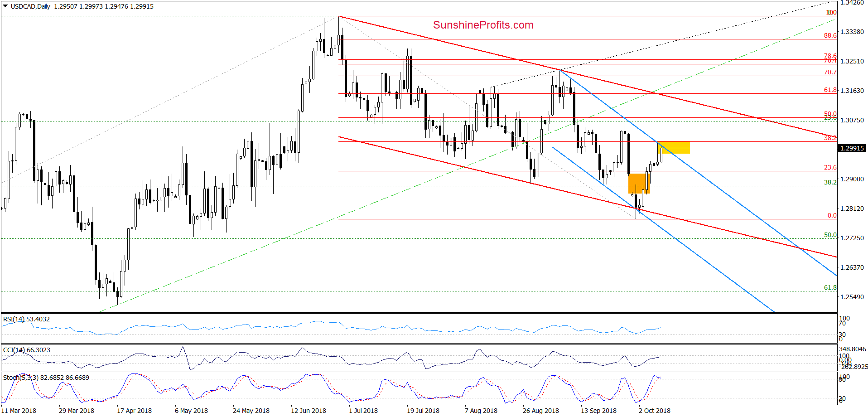Click the 17 Apr 2018 date label
The width and height of the screenshot is (868, 417).
(x=134, y=411)
